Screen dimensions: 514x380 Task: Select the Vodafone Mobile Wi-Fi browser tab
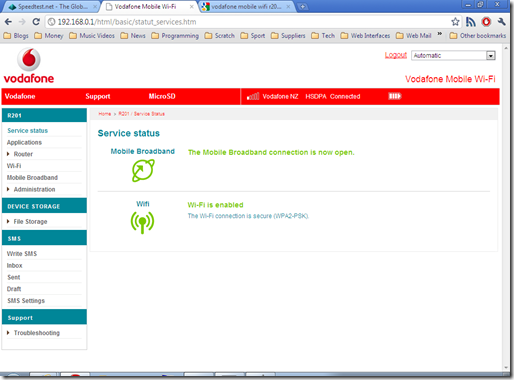click(148, 7)
